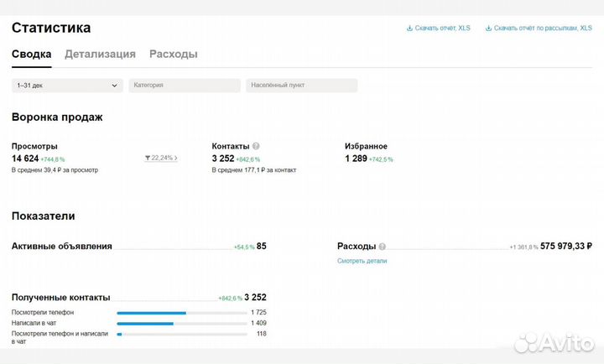Click the "Скачать отчёт, XLS" link text
The width and height of the screenshot is (604, 364).
[443, 28]
